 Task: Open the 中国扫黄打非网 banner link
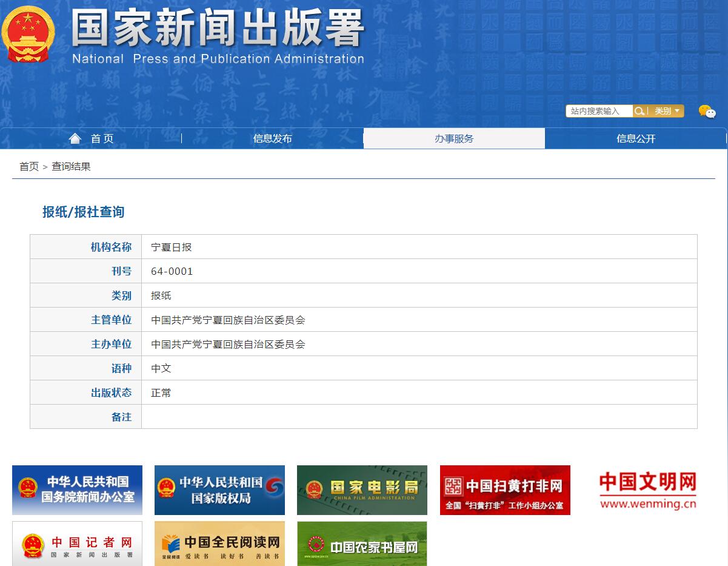tap(505, 490)
